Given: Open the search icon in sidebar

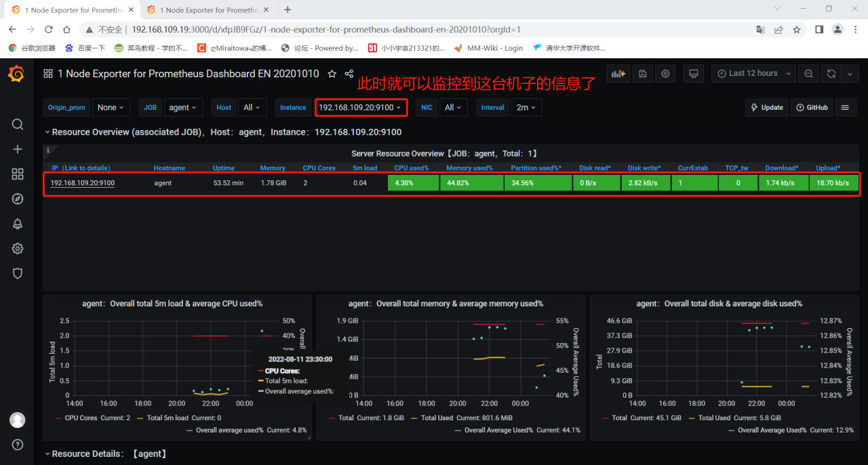Looking at the screenshot, I should point(18,124).
